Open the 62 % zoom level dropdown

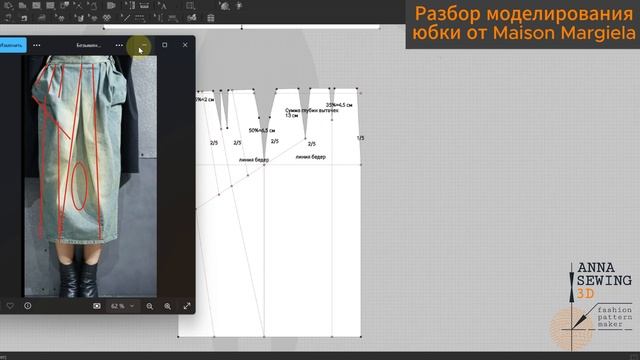click(x=122, y=306)
